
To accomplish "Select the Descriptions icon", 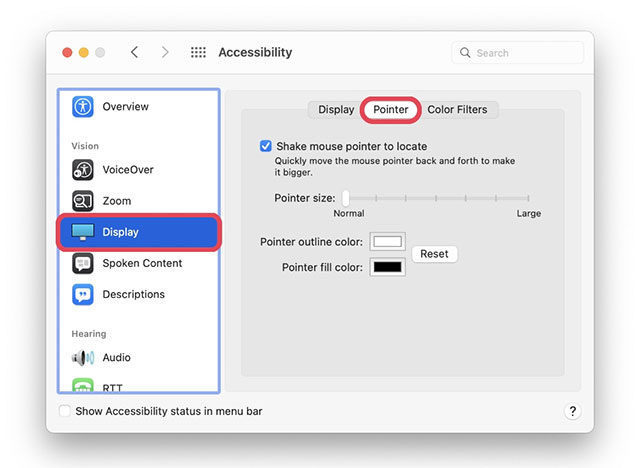I will pyautogui.click(x=83, y=295).
